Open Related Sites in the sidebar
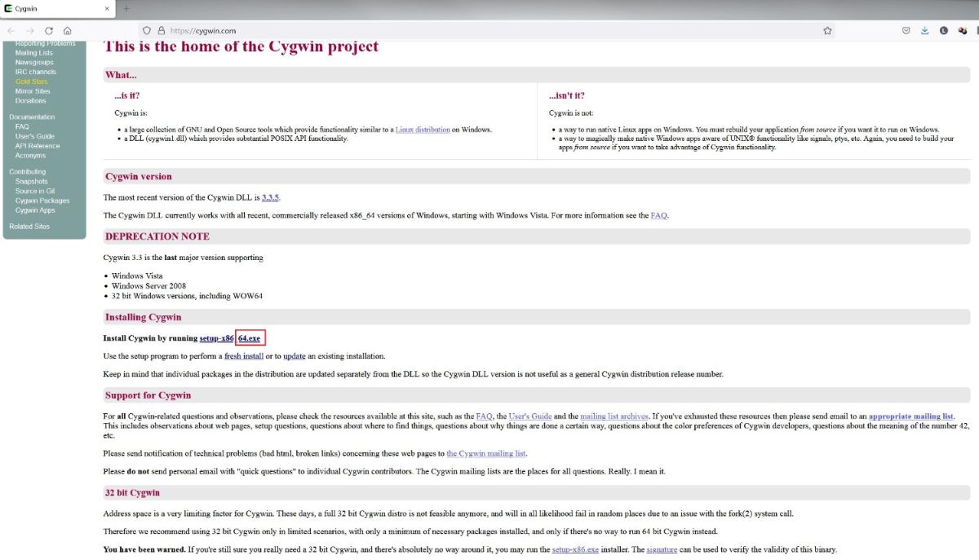This screenshot has height=560, width=979. pyautogui.click(x=29, y=227)
